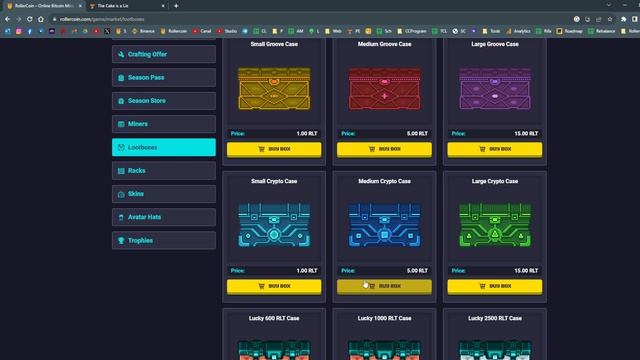
Task: Buy the Small Crypto Case box
Action: pyautogui.click(x=274, y=287)
